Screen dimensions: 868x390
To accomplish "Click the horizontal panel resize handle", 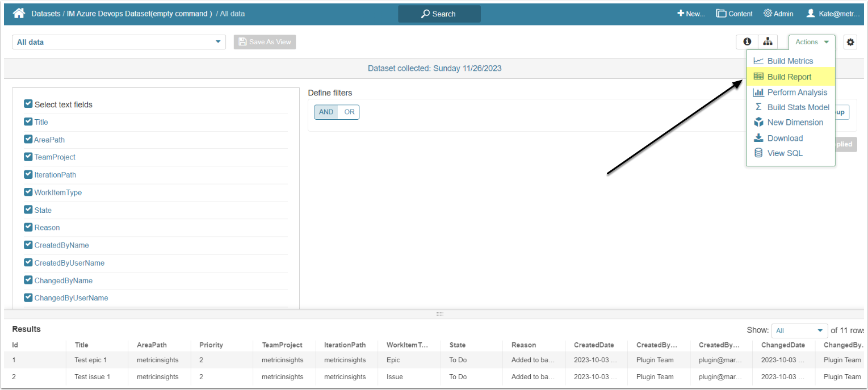I will pos(439,314).
